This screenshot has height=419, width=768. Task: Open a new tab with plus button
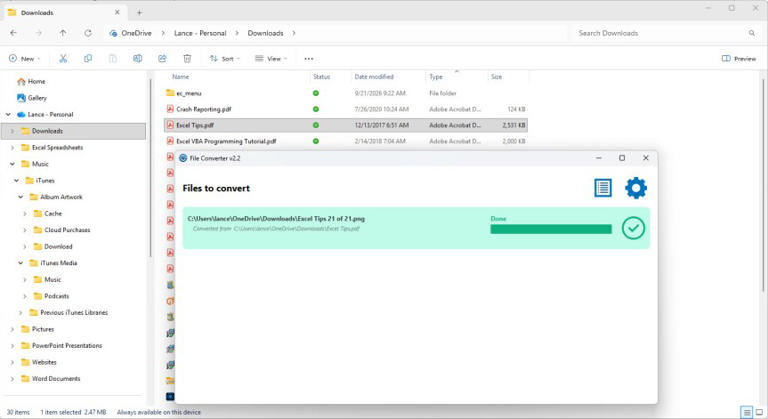(x=140, y=13)
